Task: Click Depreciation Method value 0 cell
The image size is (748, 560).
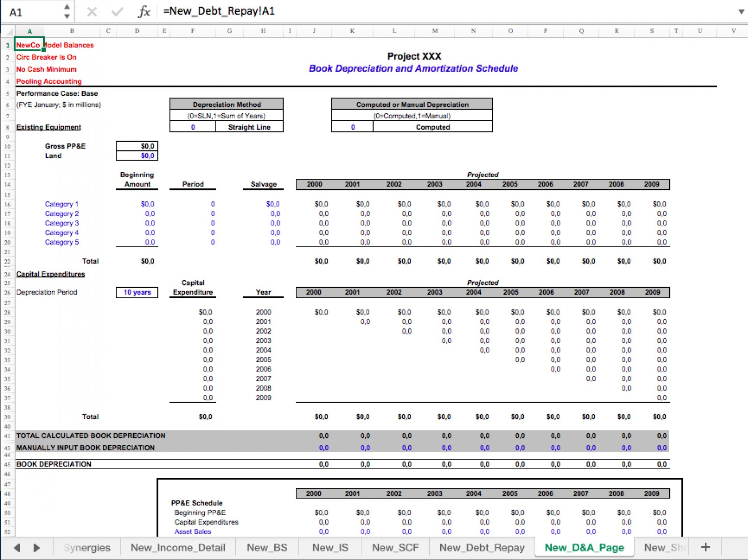Action: coord(193,127)
